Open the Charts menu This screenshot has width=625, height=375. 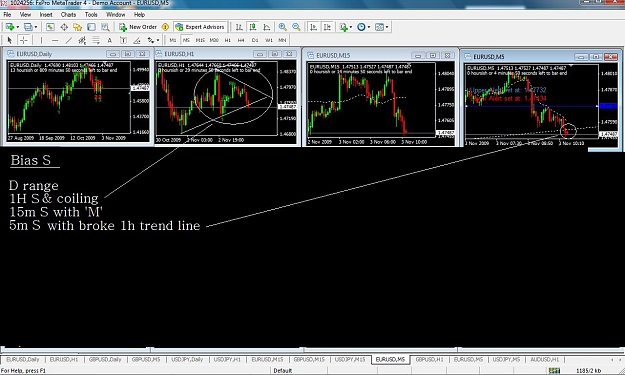click(68, 15)
